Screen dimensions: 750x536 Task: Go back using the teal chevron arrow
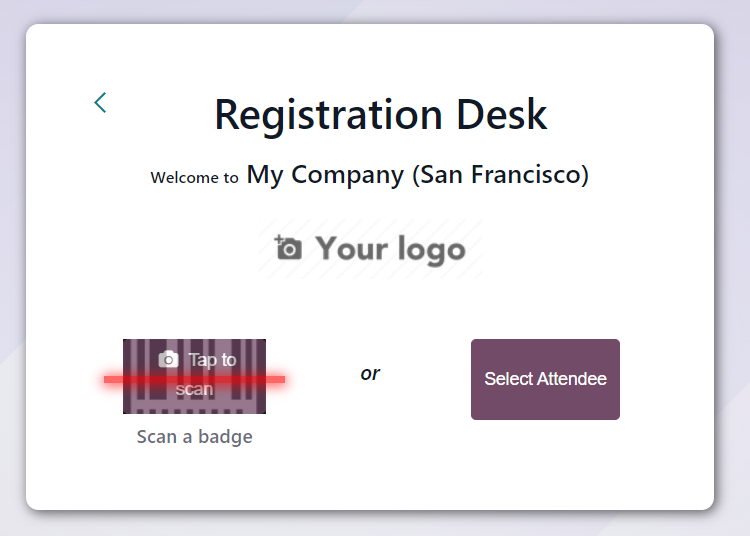[100, 102]
